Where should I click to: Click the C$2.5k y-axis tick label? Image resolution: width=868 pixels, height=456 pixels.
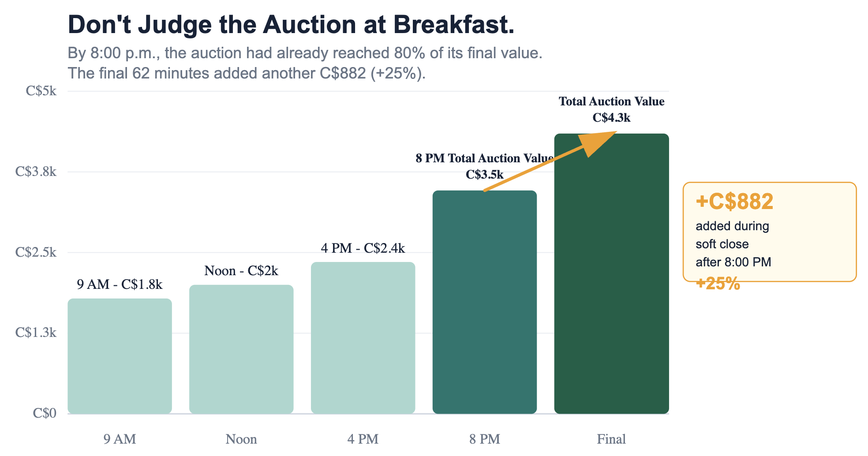(x=36, y=252)
